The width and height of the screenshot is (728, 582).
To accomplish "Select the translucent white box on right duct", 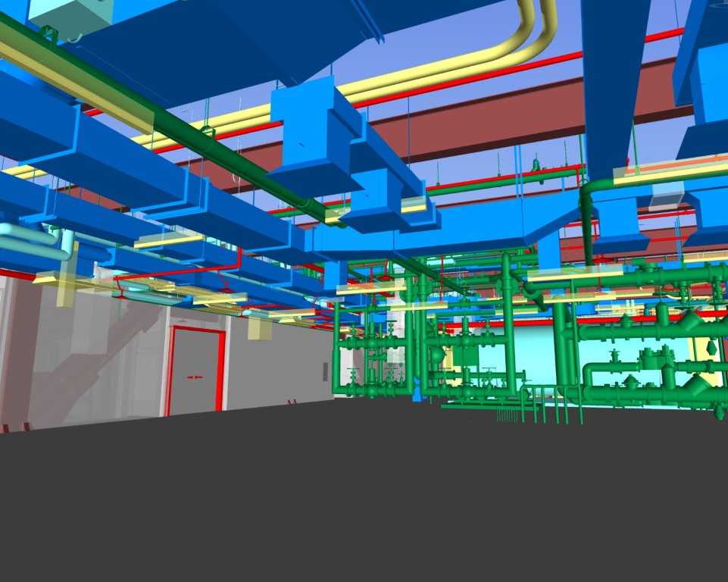I will pos(666,197).
